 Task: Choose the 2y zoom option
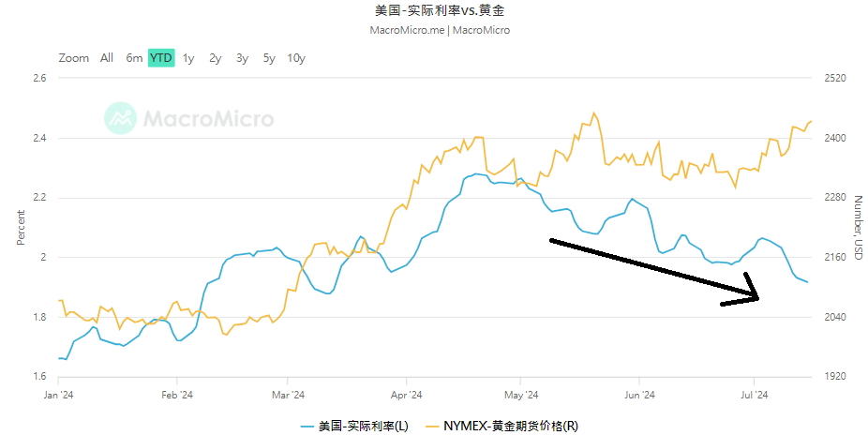point(216,58)
